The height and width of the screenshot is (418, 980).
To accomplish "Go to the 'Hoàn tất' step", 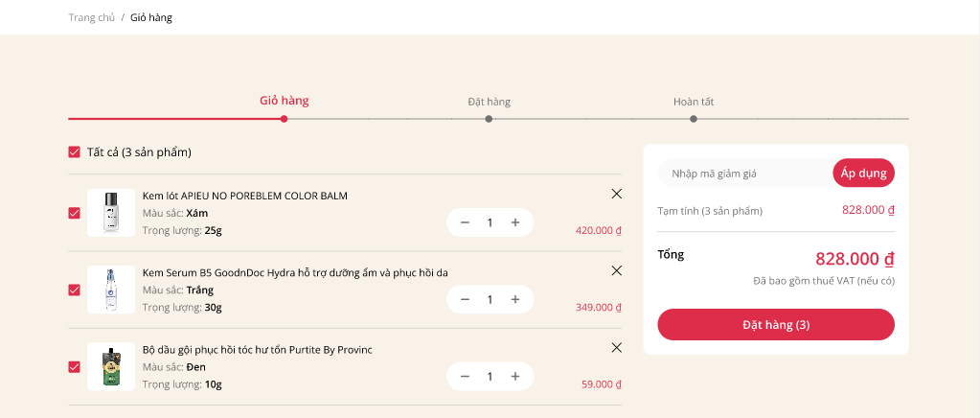I will [x=694, y=102].
